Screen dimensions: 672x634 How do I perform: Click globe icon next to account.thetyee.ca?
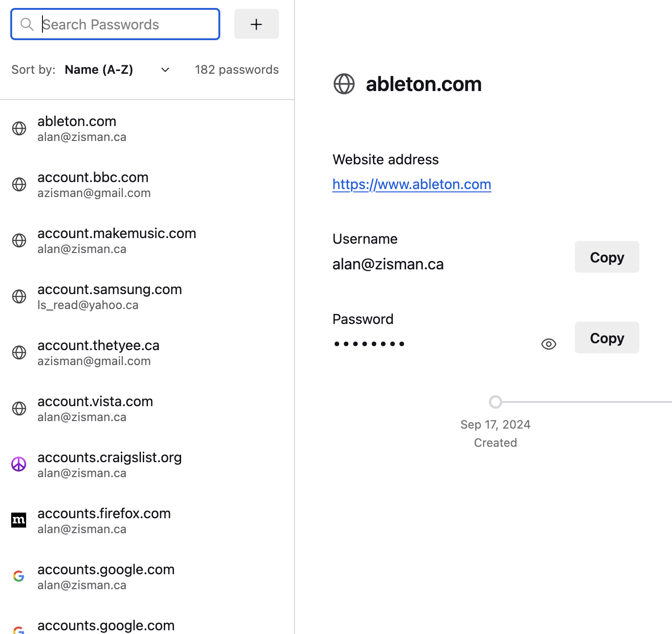[19, 352]
